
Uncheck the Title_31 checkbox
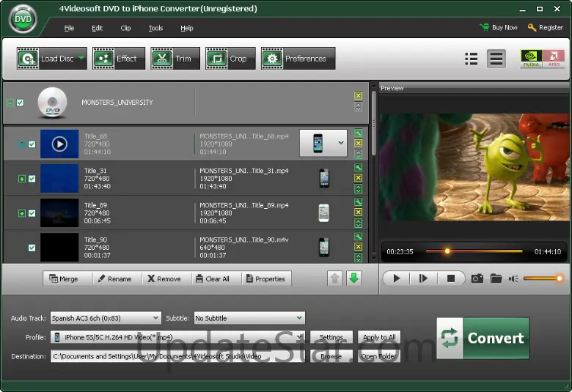click(x=32, y=179)
